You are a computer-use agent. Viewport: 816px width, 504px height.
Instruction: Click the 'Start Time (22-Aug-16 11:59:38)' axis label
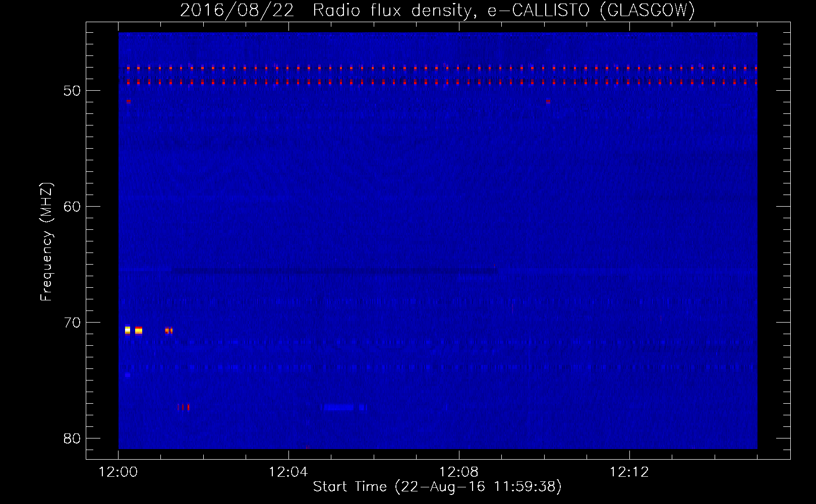pyautogui.click(x=437, y=487)
